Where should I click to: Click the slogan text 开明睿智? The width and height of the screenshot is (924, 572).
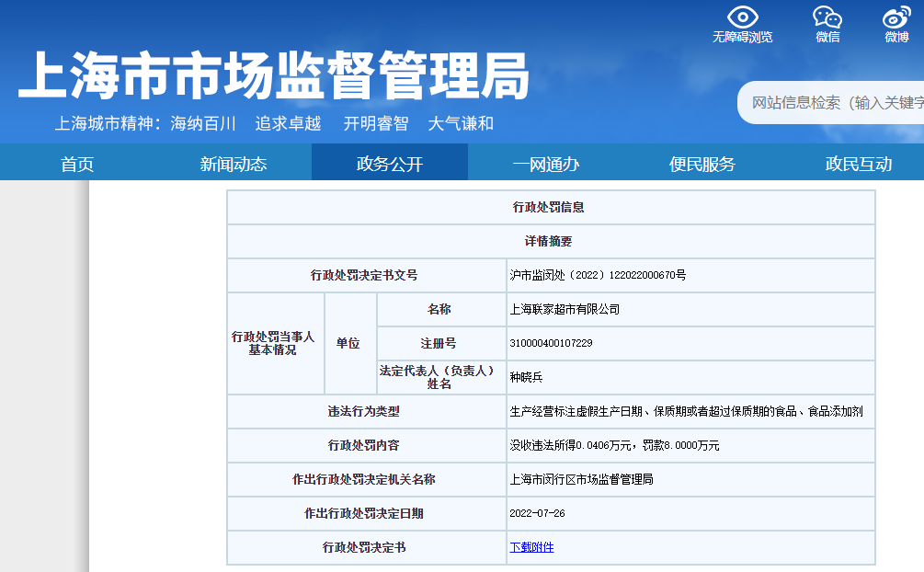tap(376, 123)
